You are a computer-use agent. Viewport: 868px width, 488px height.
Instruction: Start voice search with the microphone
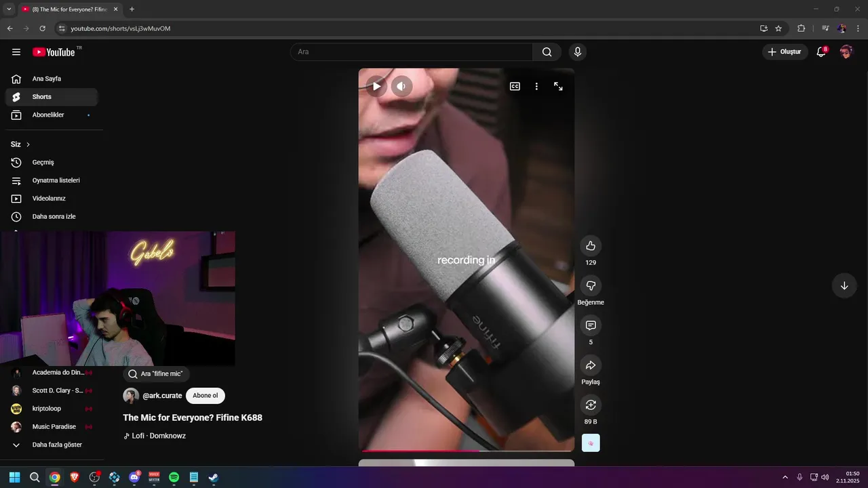tap(578, 52)
